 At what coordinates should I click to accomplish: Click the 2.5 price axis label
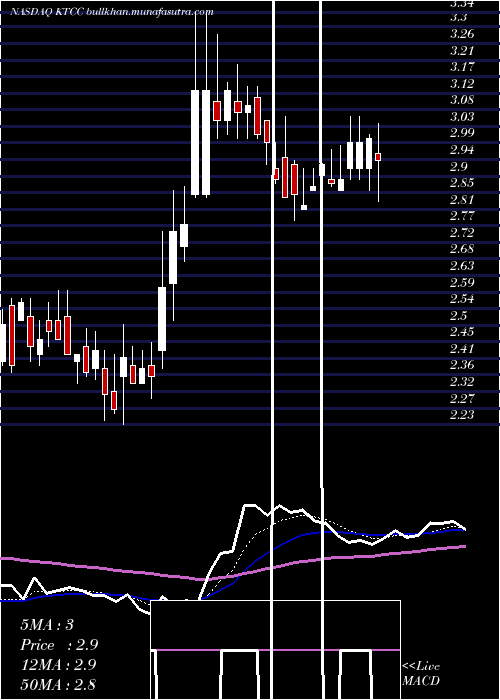[459, 316]
